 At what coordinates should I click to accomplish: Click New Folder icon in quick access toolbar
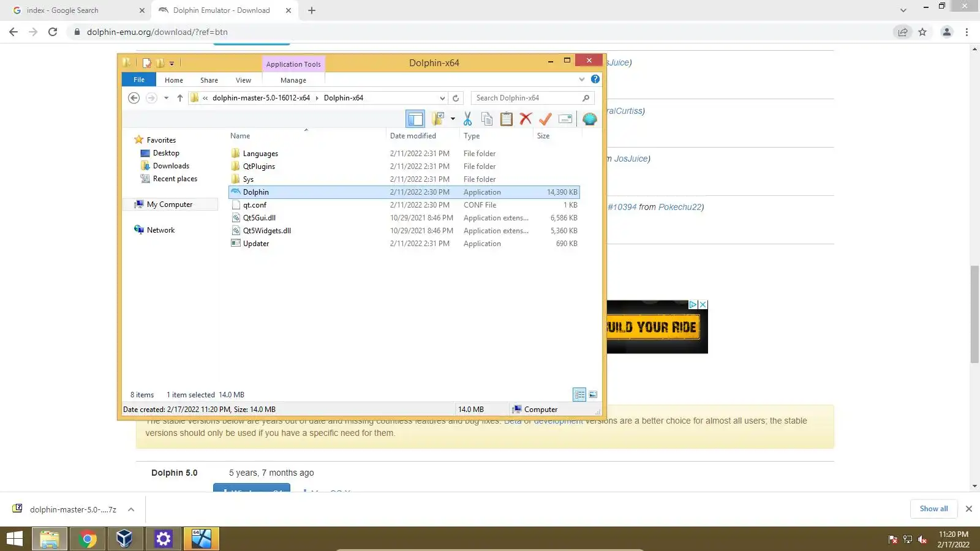coord(160,63)
